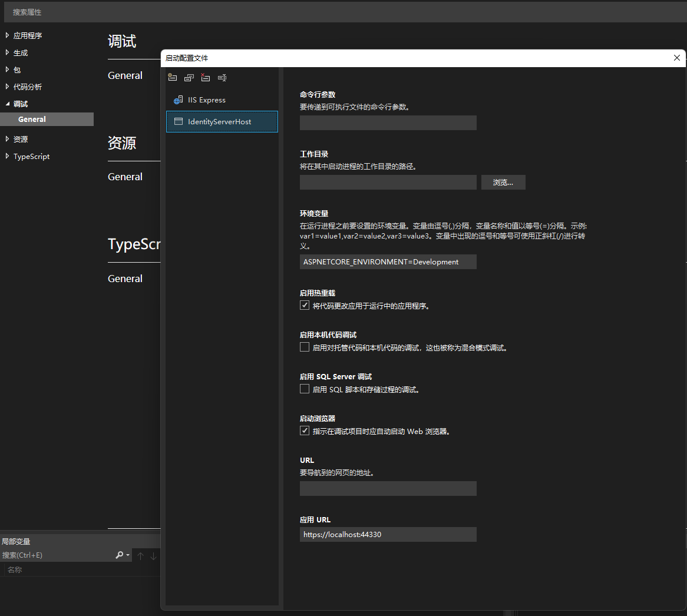
Task: Expand the TypeScript tree node
Action: click(7, 156)
